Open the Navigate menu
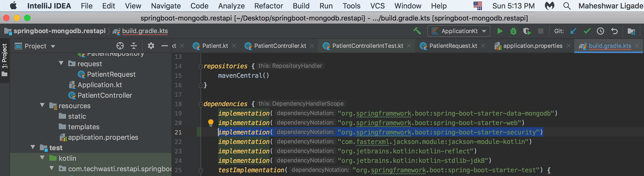This screenshot has width=644, height=176. coord(166,6)
